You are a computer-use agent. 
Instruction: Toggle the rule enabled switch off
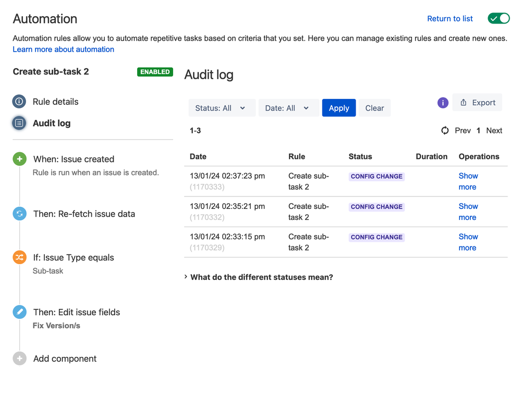point(499,19)
